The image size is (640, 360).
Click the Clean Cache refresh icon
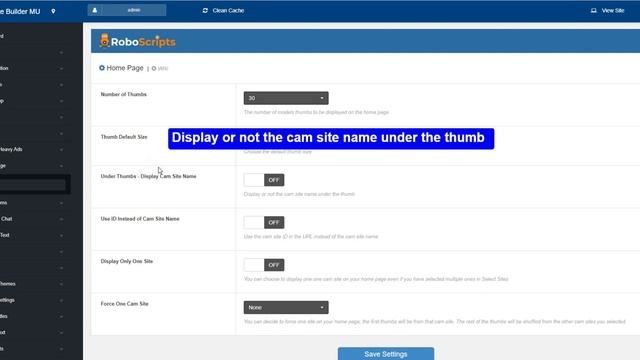(205, 11)
